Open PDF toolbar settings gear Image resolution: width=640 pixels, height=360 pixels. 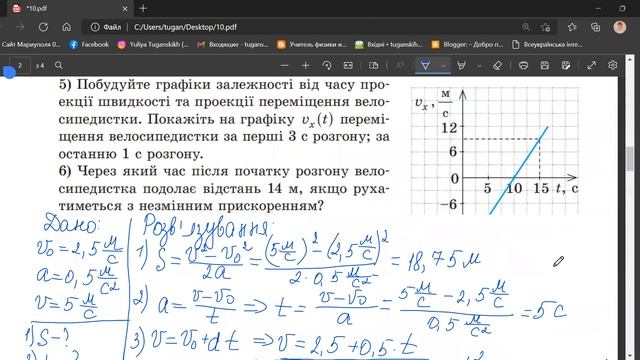point(613,65)
